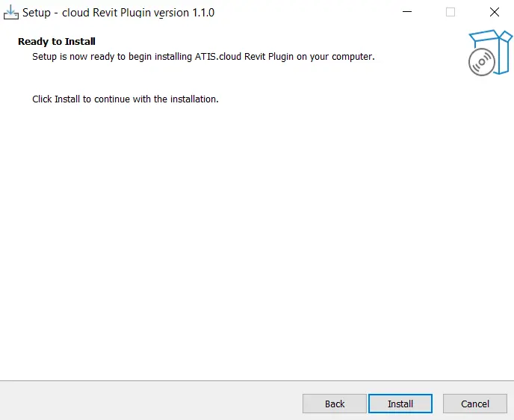514x420 pixels.
Task: Click the grayed-out maximize square
Action: pos(450,12)
